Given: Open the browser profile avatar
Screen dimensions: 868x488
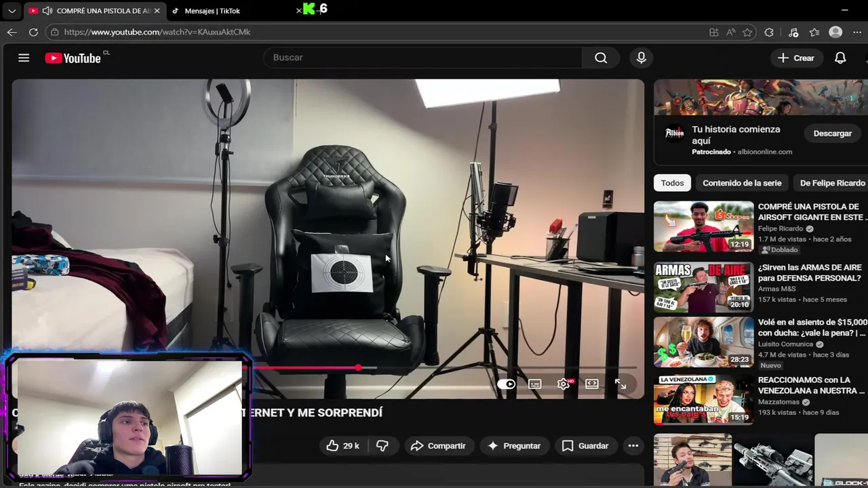Looking at the screenshot, I should tap(835, 32).
